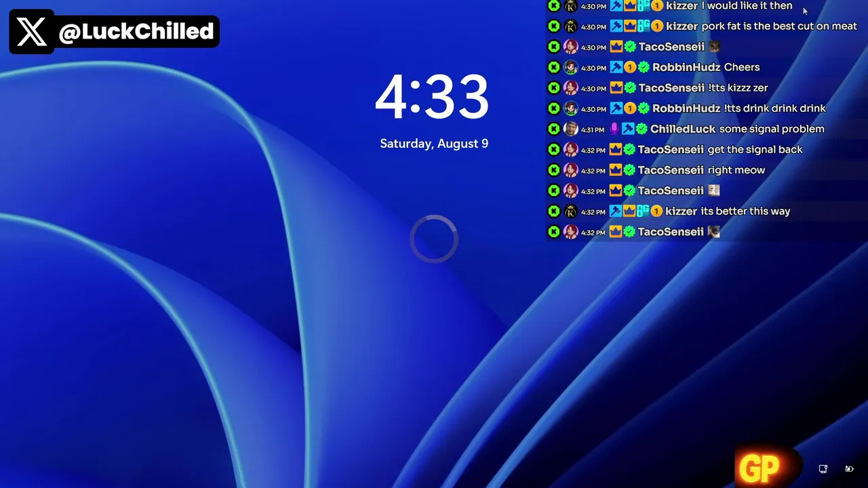
Task: Click 'I would like it then' message
Action: coord(747,5)
